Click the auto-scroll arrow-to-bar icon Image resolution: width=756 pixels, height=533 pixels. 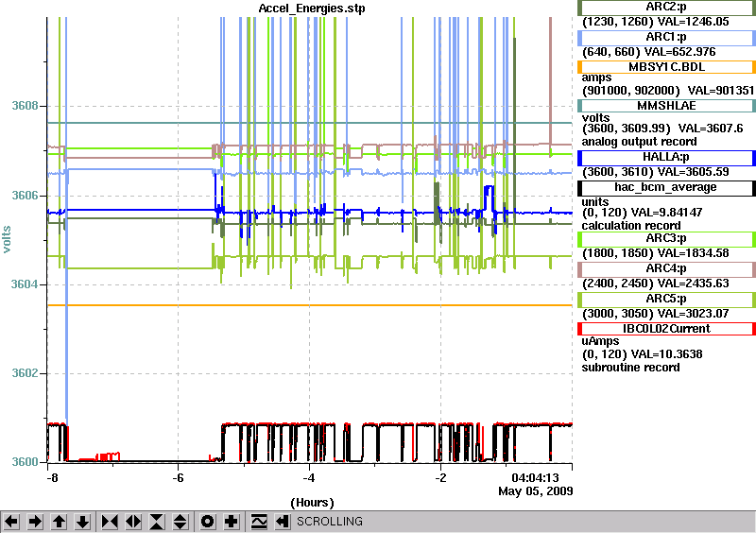pos(283,522)
